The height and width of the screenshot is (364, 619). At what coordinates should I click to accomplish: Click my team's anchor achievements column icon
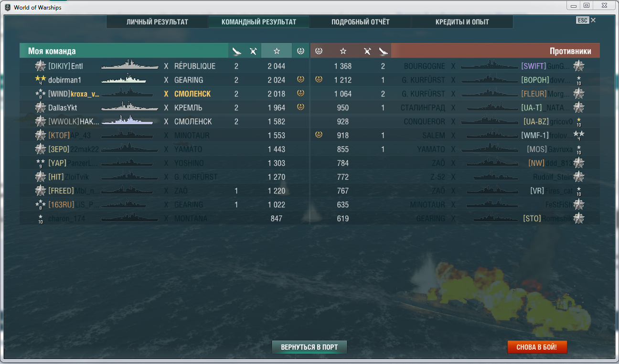pyautogui.click(x=300, y=51)
